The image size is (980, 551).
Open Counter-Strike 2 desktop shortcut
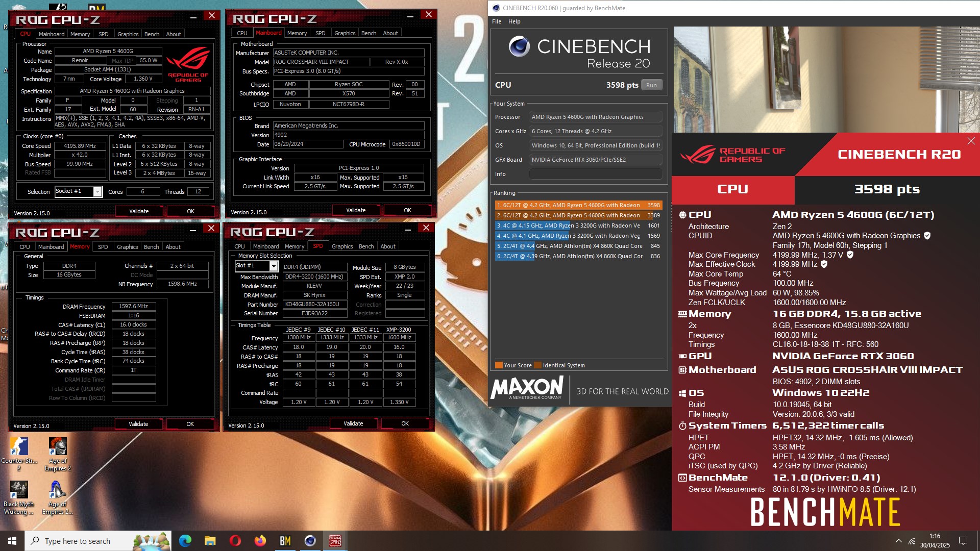tap(19, 454)
